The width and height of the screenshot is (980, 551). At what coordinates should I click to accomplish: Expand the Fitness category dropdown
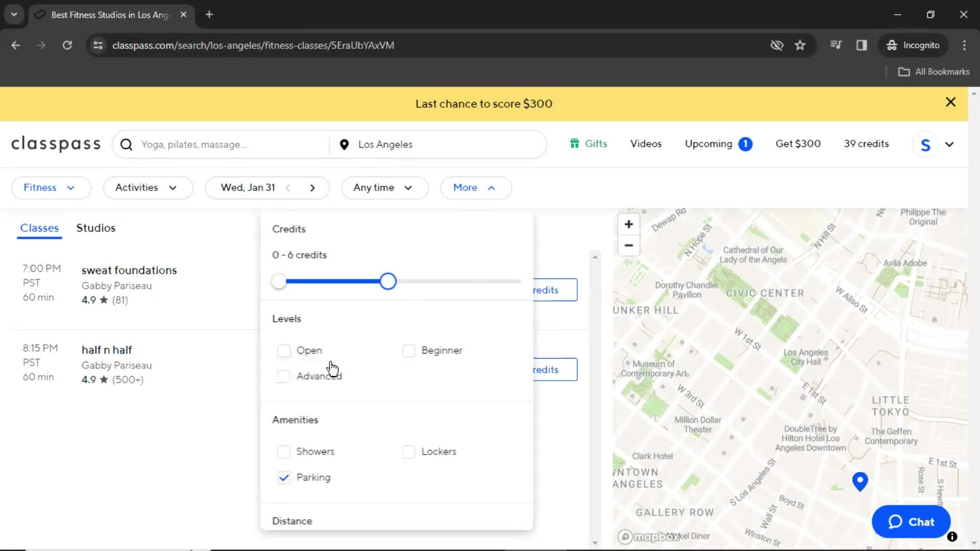tap(51, 188)
